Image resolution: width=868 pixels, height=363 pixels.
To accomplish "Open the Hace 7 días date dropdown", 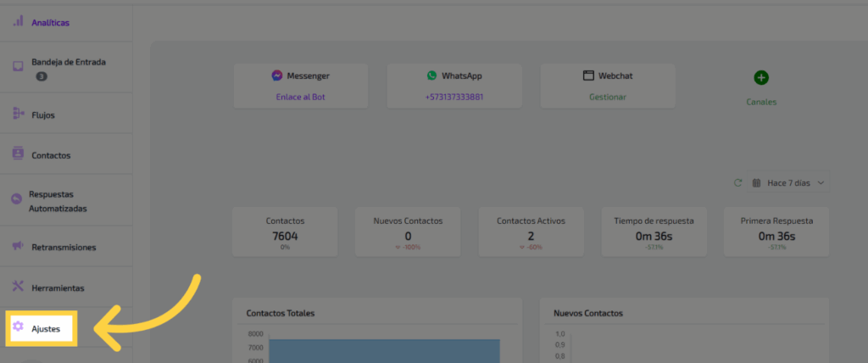I will (x=788, y=182).
